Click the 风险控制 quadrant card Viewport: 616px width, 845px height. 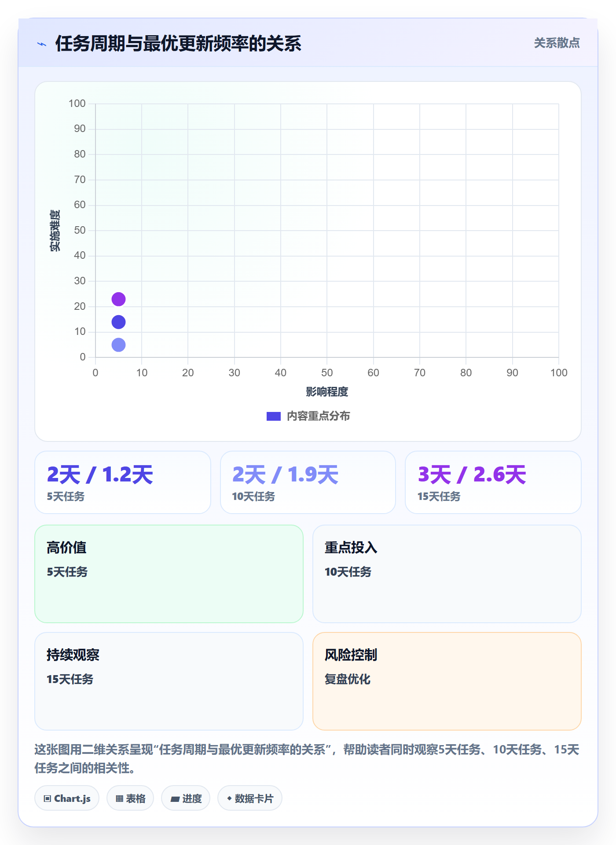447,681
